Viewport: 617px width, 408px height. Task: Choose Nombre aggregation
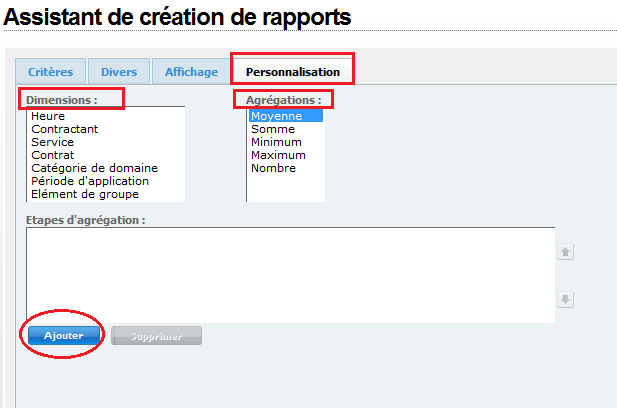pos(286,168)
